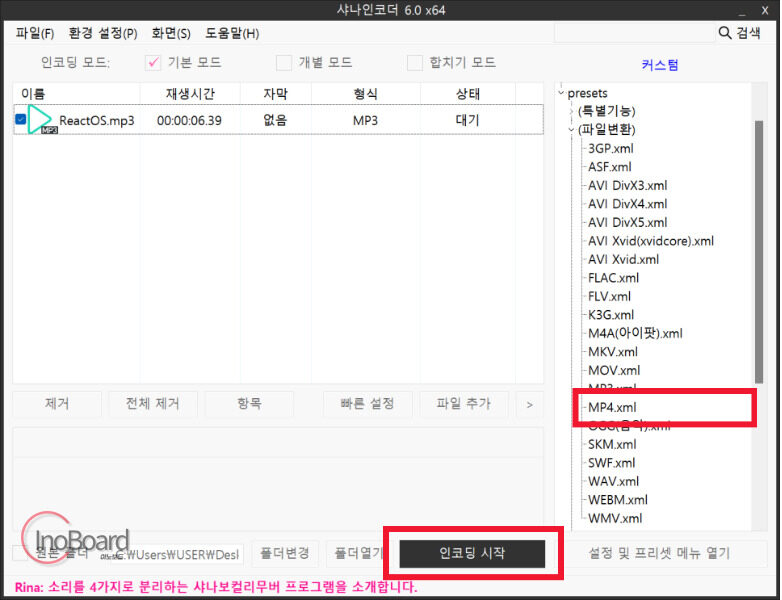782x600 pixels.
Task: Select the MP4.xml preset
Action: click(x=612, y=407)
